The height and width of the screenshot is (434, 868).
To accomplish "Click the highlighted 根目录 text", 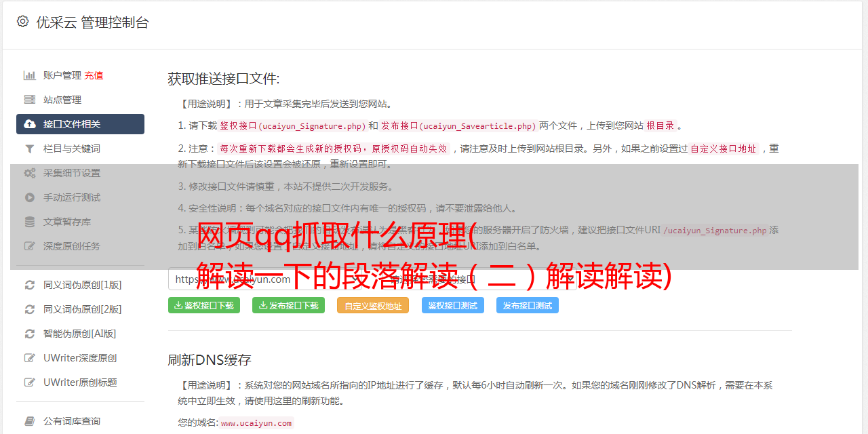I will 660,125.
